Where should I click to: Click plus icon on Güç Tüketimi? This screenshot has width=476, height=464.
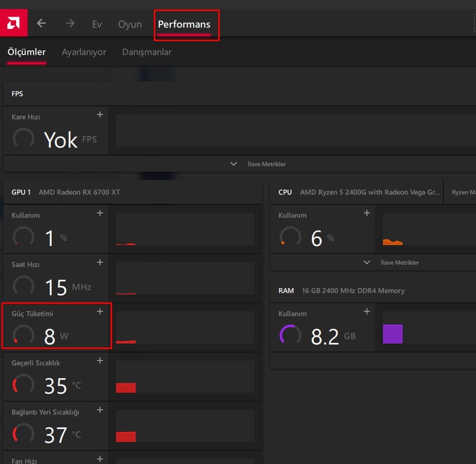(x=100, y=311)
